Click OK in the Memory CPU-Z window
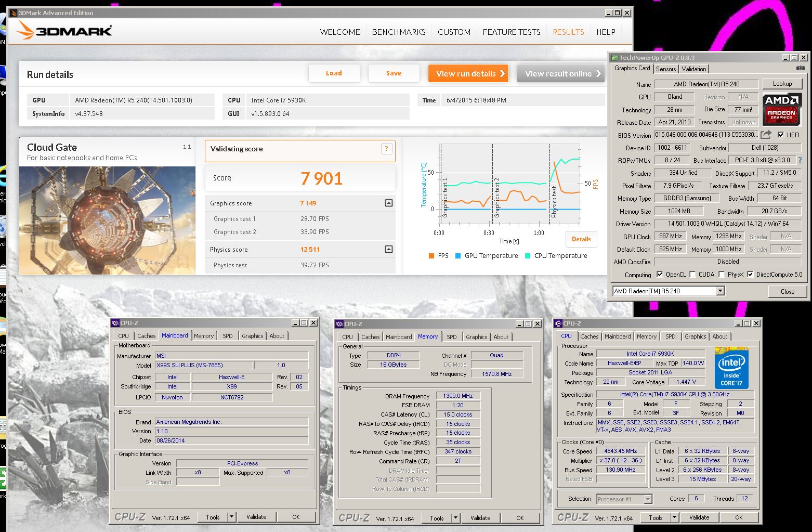812x532 pixels. pyautogui.click(x=520, y=518)
